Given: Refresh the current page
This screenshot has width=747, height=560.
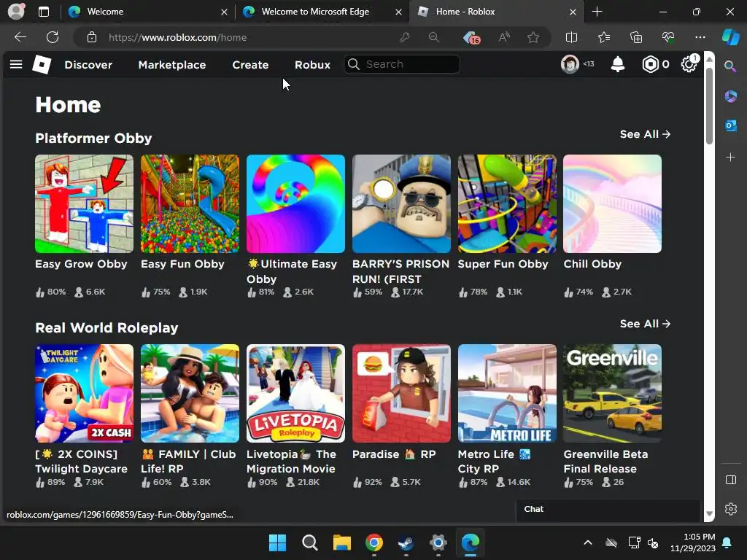Looking at the screenshot, I should tap(53, 37).
